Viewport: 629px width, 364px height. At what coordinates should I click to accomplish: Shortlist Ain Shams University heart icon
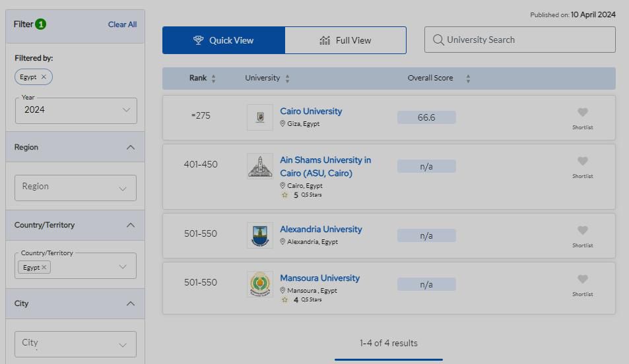(582, 162)
